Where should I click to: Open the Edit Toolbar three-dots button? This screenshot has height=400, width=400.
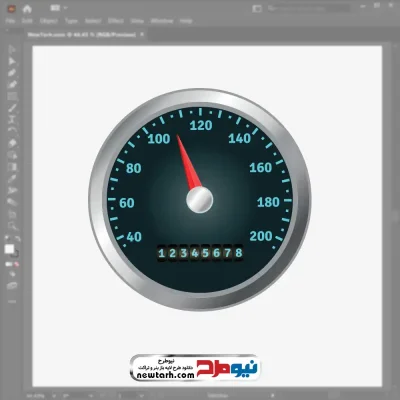coord(12,302)
